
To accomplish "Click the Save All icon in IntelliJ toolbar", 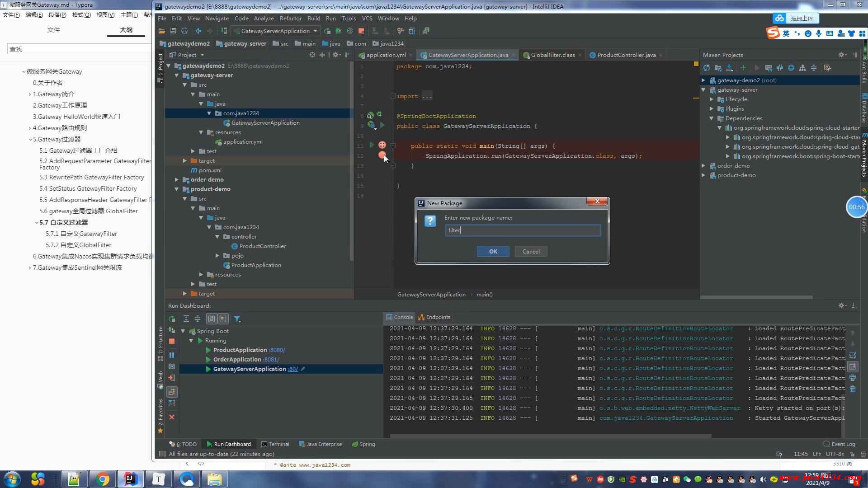I will coord(173,31).
